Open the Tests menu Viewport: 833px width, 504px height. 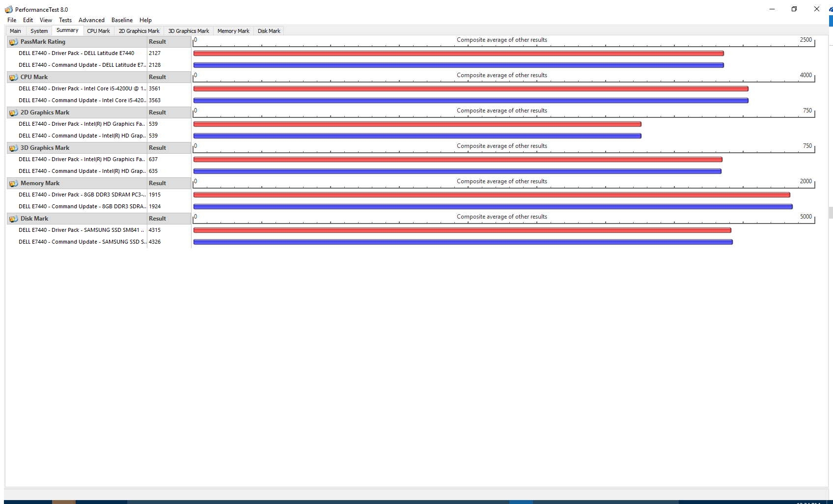65,20
